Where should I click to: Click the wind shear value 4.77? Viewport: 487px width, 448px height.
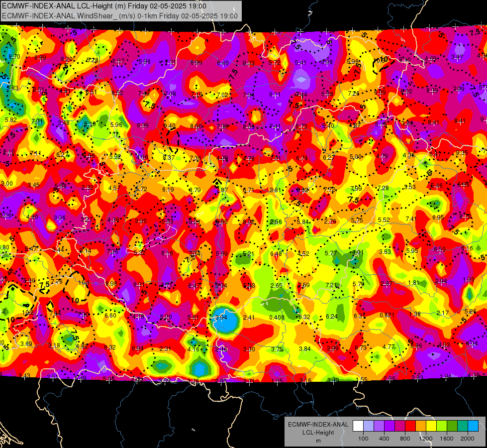click(388, 346)
